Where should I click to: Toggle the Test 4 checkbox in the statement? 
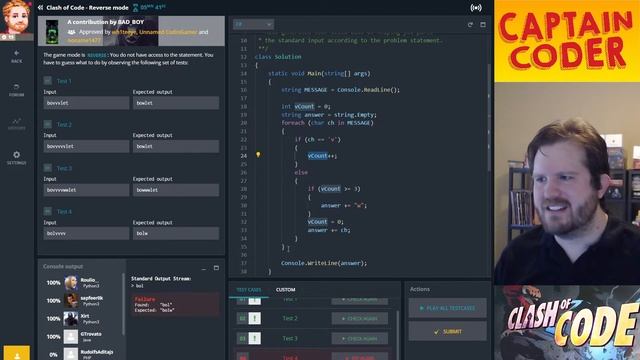pyautogui.click(x=47, y=211)
